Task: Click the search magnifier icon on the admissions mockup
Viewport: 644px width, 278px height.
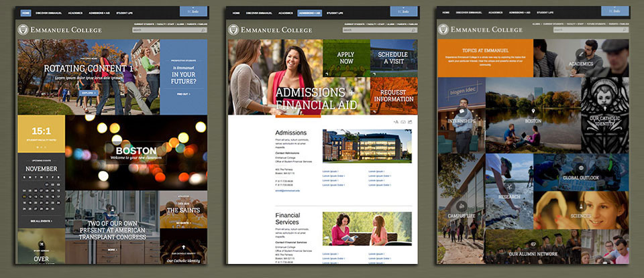Action: 413,30
